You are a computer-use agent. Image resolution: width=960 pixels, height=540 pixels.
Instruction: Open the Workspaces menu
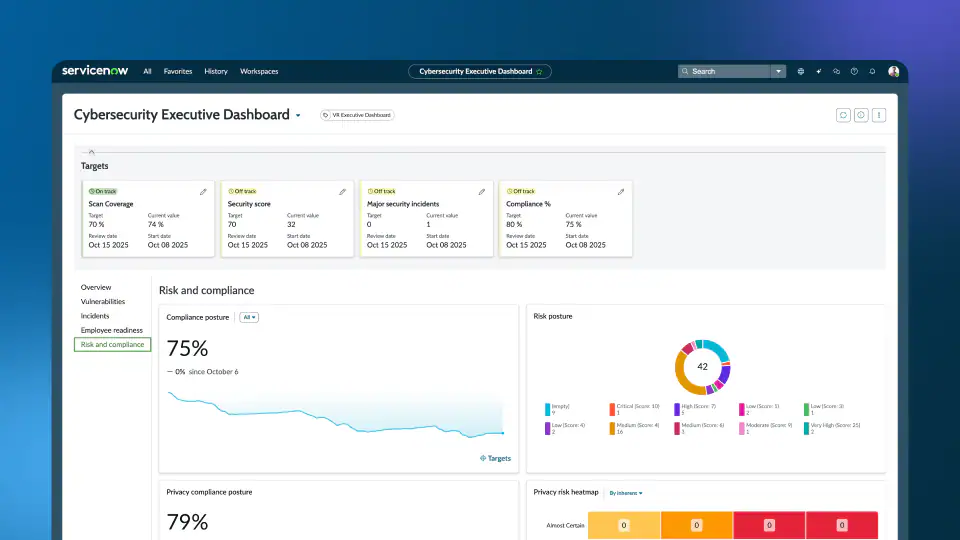(x=259, y=72)
